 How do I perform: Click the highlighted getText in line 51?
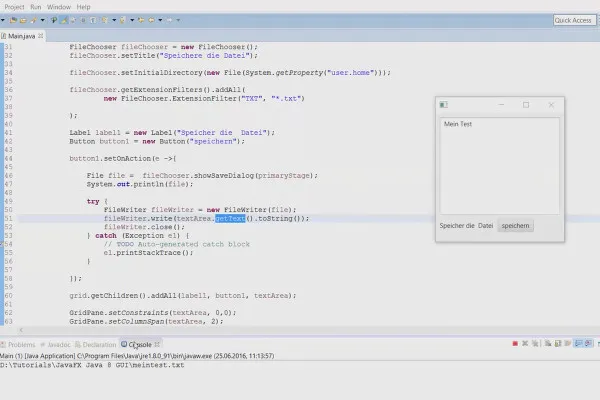(230, 219)
